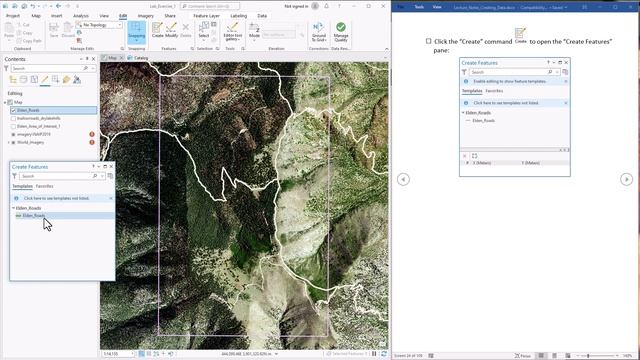The height and width of the screenshot is (360, 640).
Task: Click the Delete feature button in ribbon
Action: pyautogui.click(x=186, y=30)
